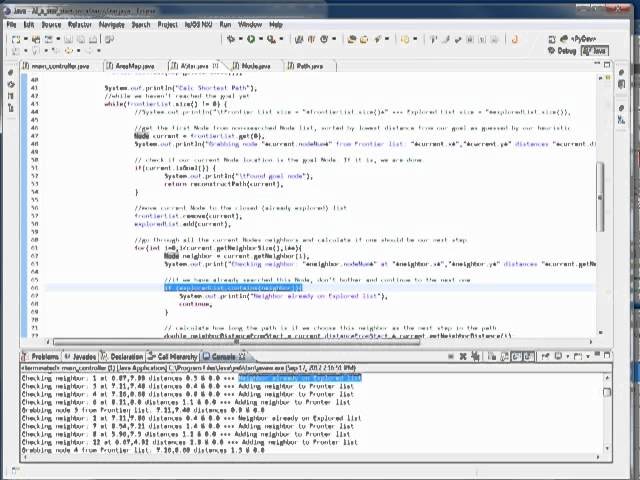Open the Navigate menu
Viewport: 640px width, 480px height.
pyautogui.click(x=111, y=24)
